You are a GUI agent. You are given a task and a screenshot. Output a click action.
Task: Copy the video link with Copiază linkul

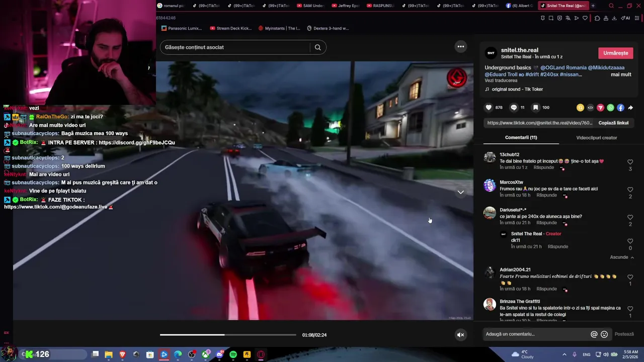point(613,123)
